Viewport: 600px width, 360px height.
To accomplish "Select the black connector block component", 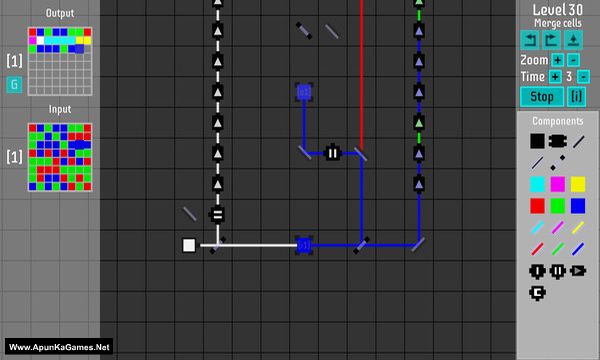I will coord(558,141).
